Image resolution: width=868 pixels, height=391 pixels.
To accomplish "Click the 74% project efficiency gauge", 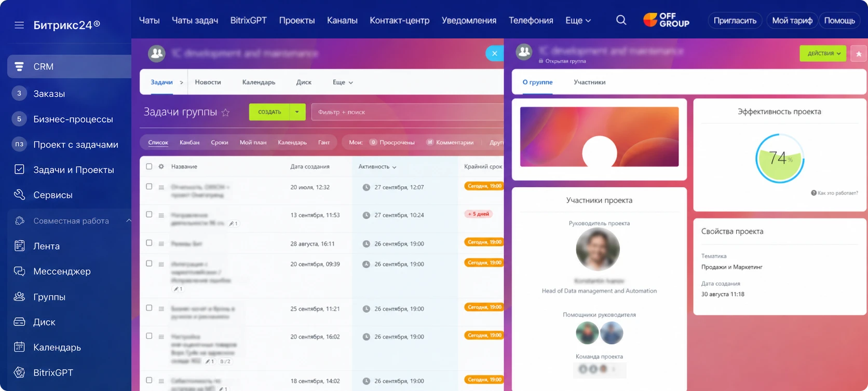I will (x=779, y=158).
